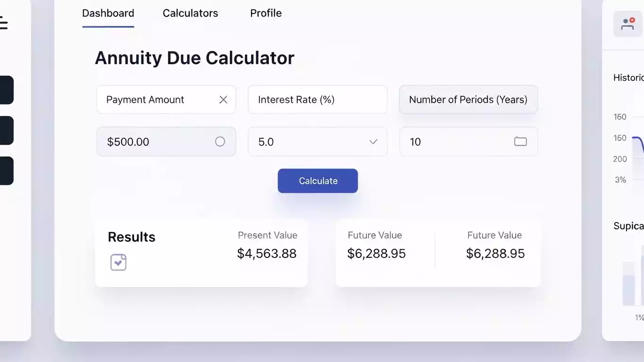Select the middle dark sidebar button
The image size is (644, 362).
point(7,131)
